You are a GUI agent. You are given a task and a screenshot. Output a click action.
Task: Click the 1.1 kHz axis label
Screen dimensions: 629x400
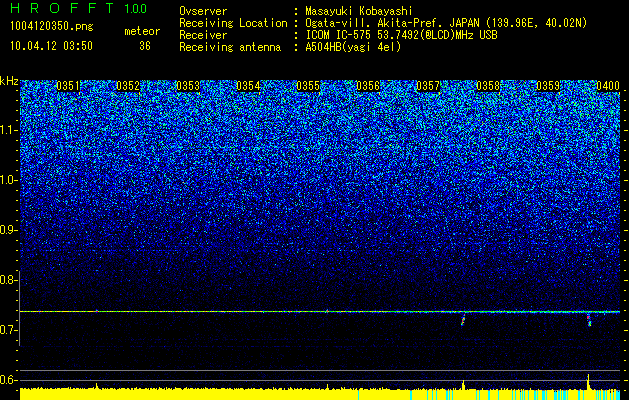[x=8, y=130]
